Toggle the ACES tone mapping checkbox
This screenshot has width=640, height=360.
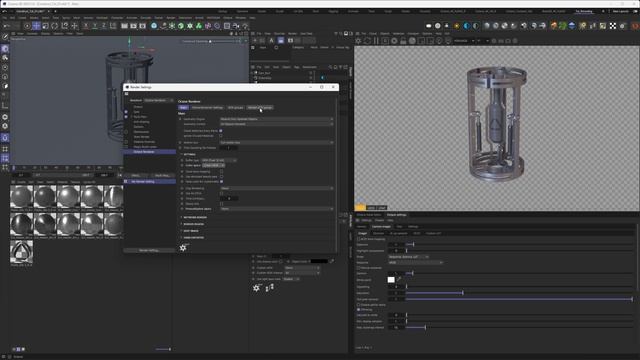(x=359, y=239)
